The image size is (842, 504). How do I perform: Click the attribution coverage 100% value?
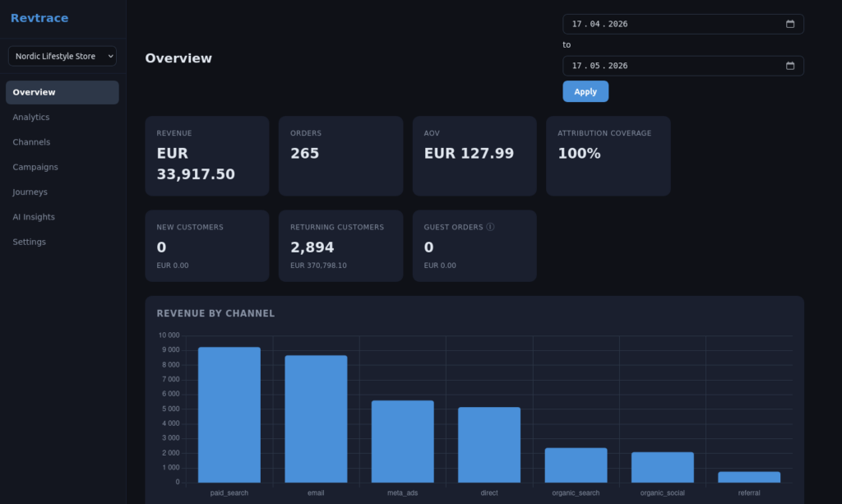[580, 154]
